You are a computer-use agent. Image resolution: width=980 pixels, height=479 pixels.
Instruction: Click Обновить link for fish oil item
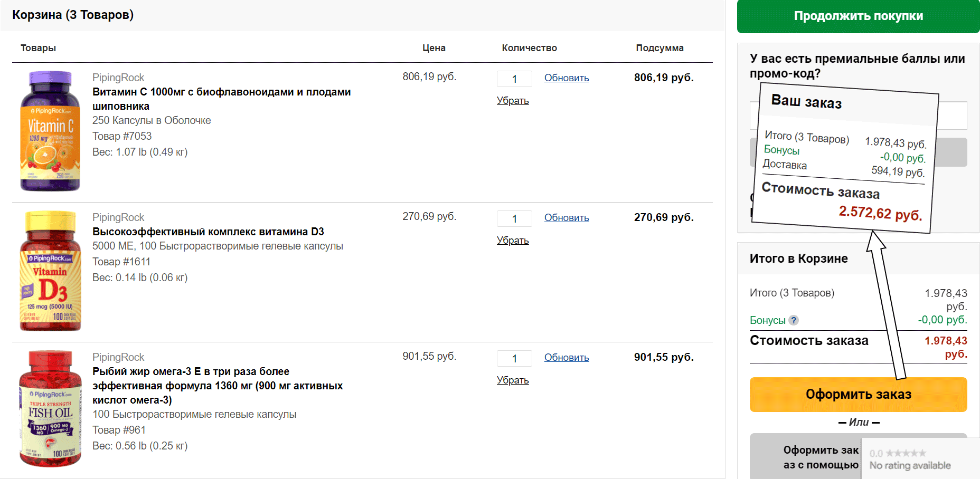click(x=567, y=358)
